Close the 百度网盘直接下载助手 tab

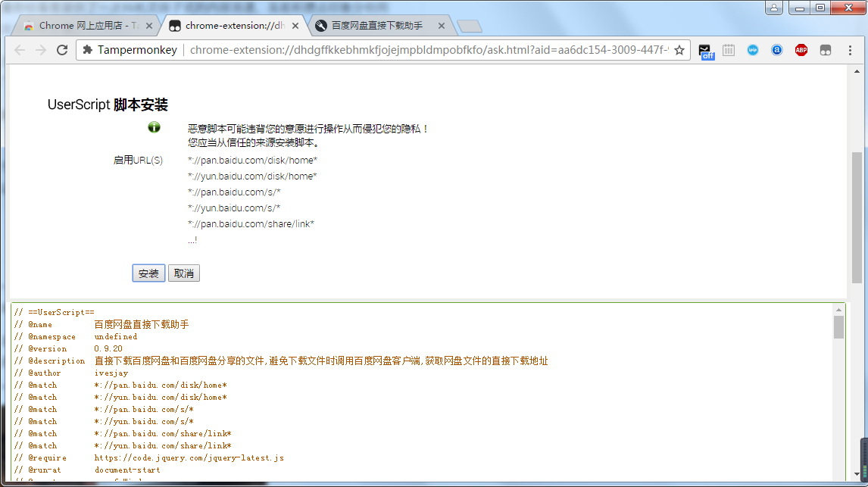442,26
